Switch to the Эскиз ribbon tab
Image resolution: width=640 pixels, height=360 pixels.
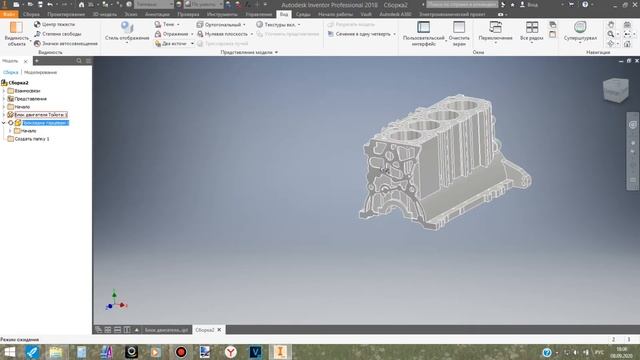131,14
